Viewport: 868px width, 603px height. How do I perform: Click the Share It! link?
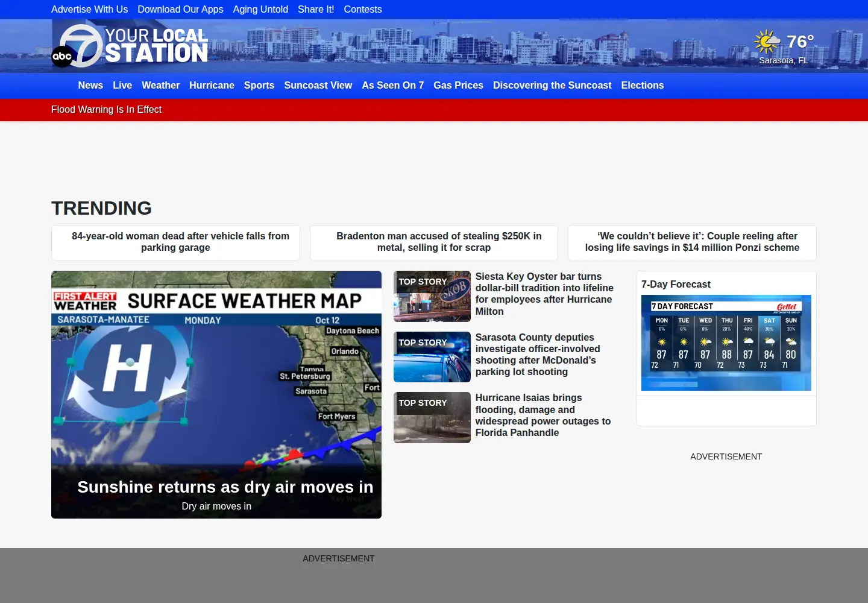316,10
